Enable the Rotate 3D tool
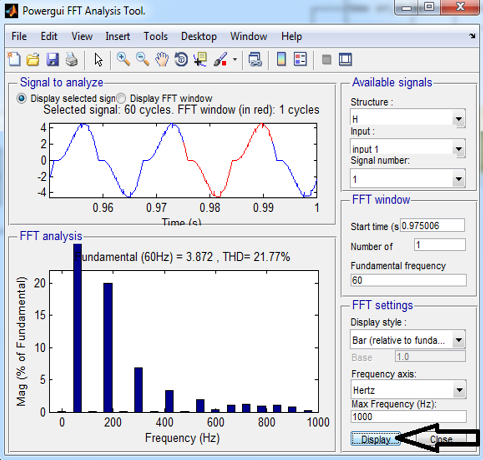483x460 pixels. click(x=181, y=60)
